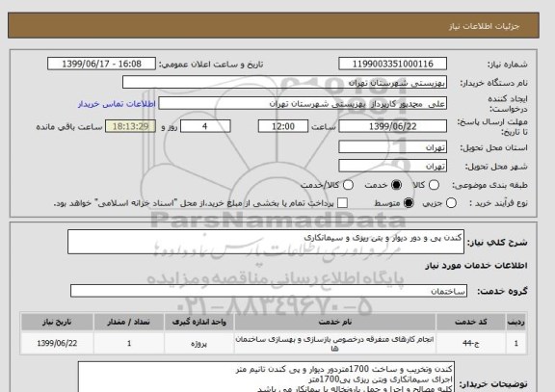The image size is (555, 392).
Task: Click the ساعت باقی مانده label
Action: pyautogui.click(x=69, y=127)
